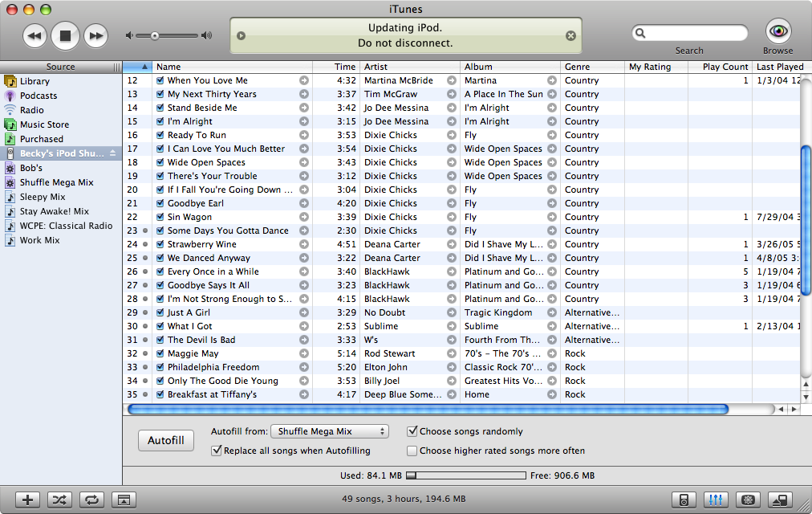812x514 pixels.
Task: Sort by the Genre column header
Action: [592, 67]
